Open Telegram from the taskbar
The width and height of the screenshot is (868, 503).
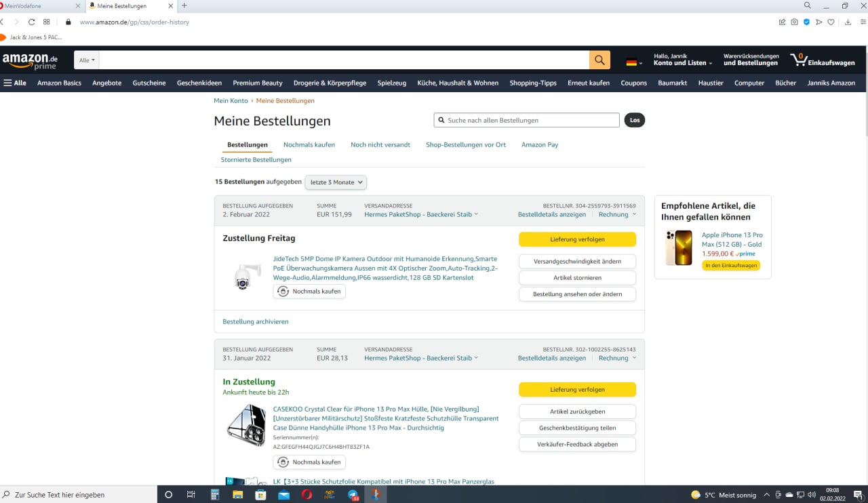[353, 495]
